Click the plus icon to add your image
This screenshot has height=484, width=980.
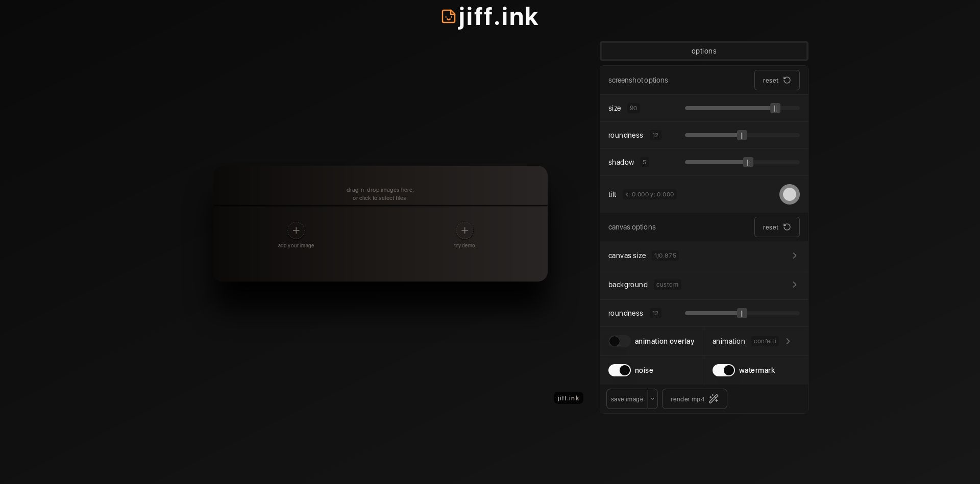(x=296, y=231)
